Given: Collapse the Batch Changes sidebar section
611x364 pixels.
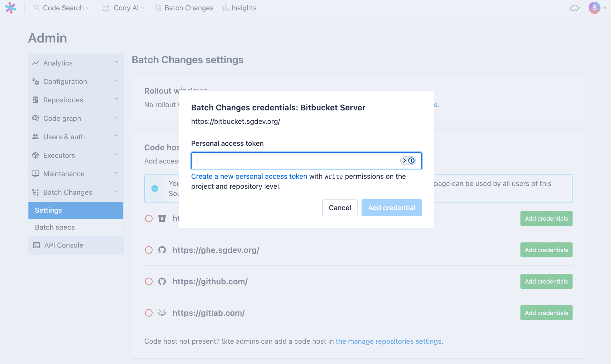Looking at the screenshot, I should (116, 192).
